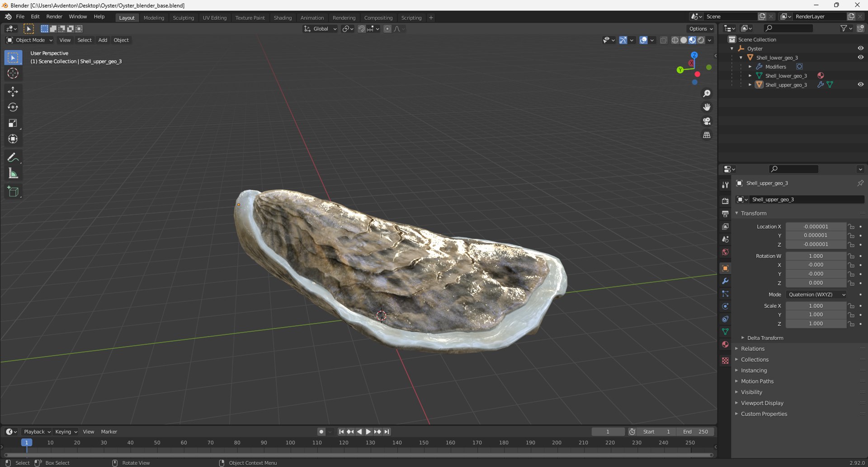Click the End frame 250 field
The width and height of the screenshot is (868, 467).
click(x=696, y=432)
